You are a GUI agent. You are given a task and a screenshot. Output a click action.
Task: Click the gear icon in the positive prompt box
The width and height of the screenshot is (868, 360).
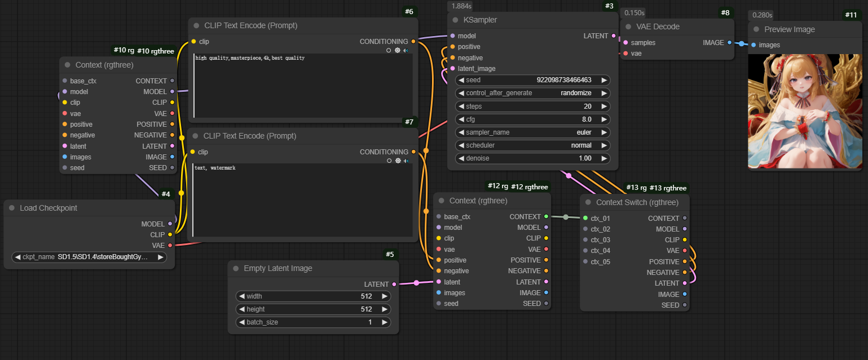click(398, 50)
